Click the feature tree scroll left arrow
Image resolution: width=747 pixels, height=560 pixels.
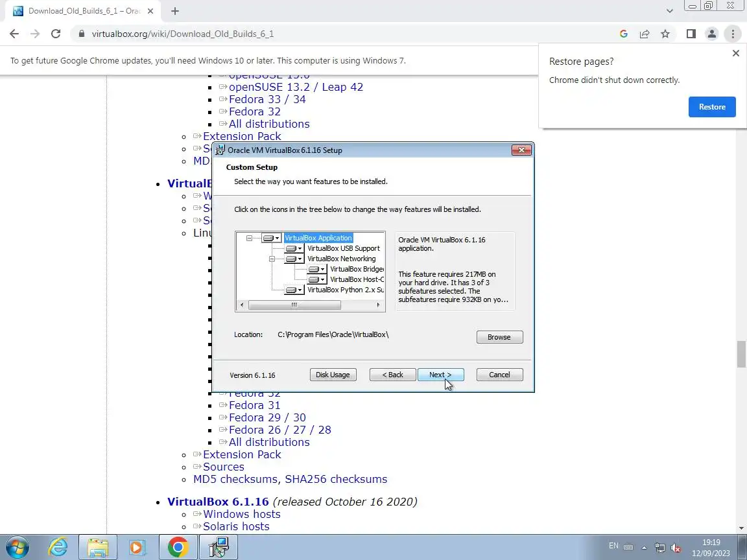pos(242,305)
